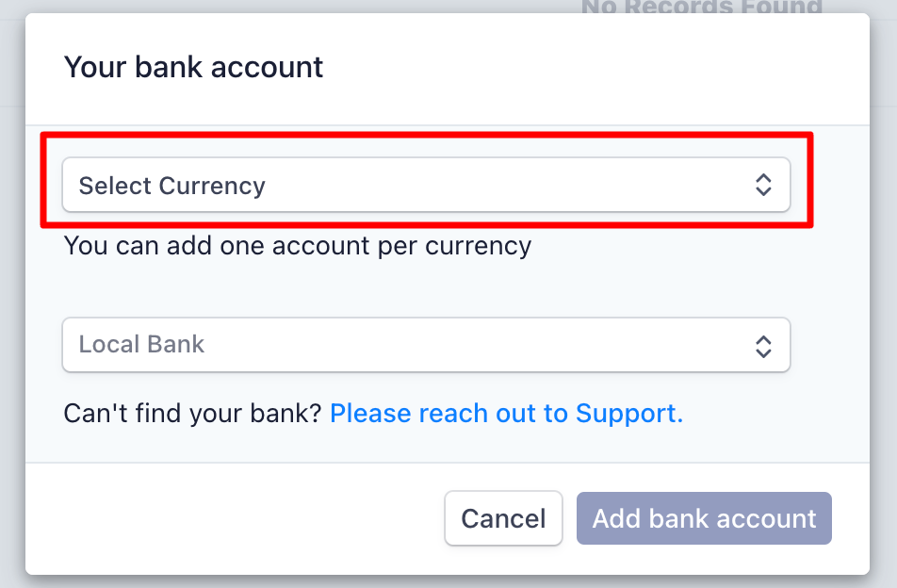Click the word 'Support' in the blue link
The height and width of the screenshot is (588, 897).
point(629,413)
